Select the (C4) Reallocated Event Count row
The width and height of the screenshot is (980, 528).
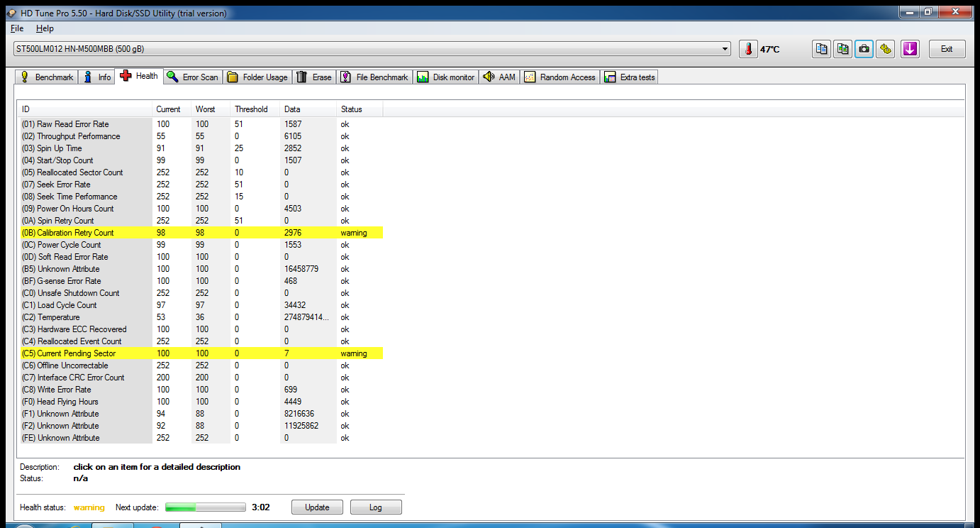point(201,341)
